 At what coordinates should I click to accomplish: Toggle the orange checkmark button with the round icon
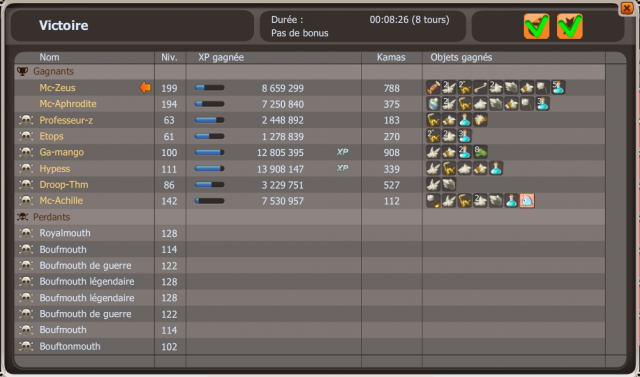pyautogui.click(x=537, y=26)
